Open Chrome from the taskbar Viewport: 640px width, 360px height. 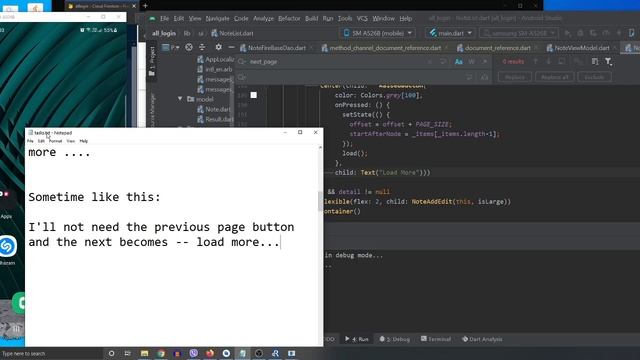click(x=161, y=353)
